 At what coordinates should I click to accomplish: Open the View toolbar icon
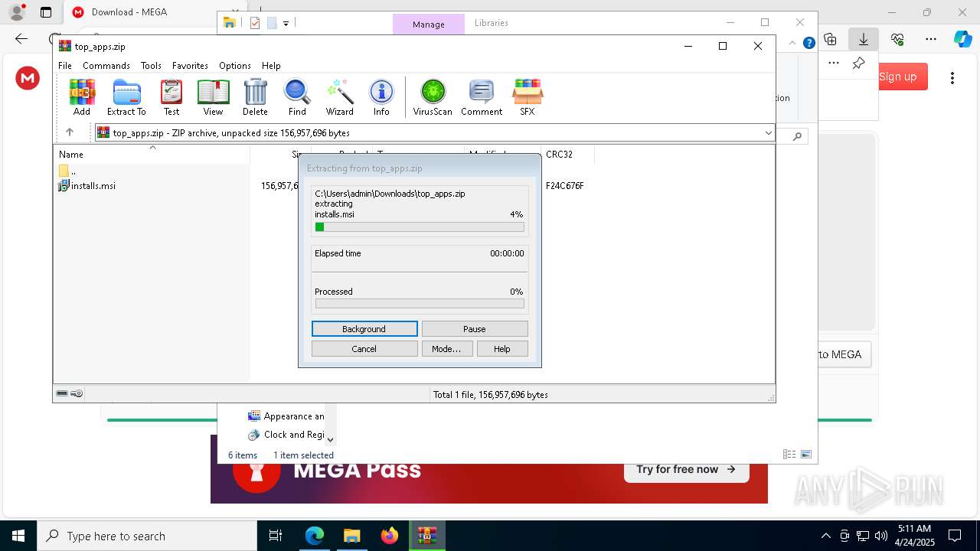(x=213, y=97)
